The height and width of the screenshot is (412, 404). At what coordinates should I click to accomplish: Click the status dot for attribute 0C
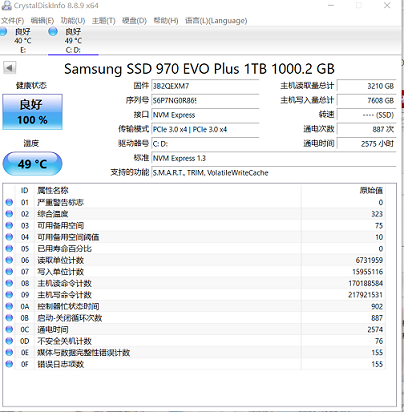point(9,329)
